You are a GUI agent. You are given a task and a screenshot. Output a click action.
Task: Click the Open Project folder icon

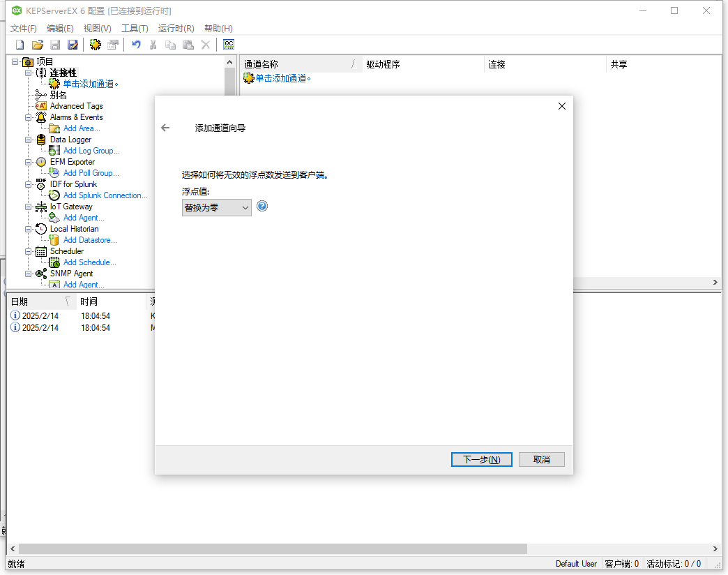[x=38, y=45]
